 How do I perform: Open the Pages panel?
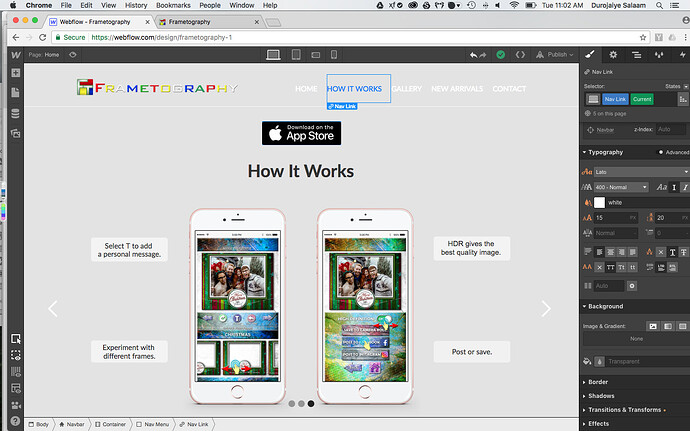tap(15, 92)
